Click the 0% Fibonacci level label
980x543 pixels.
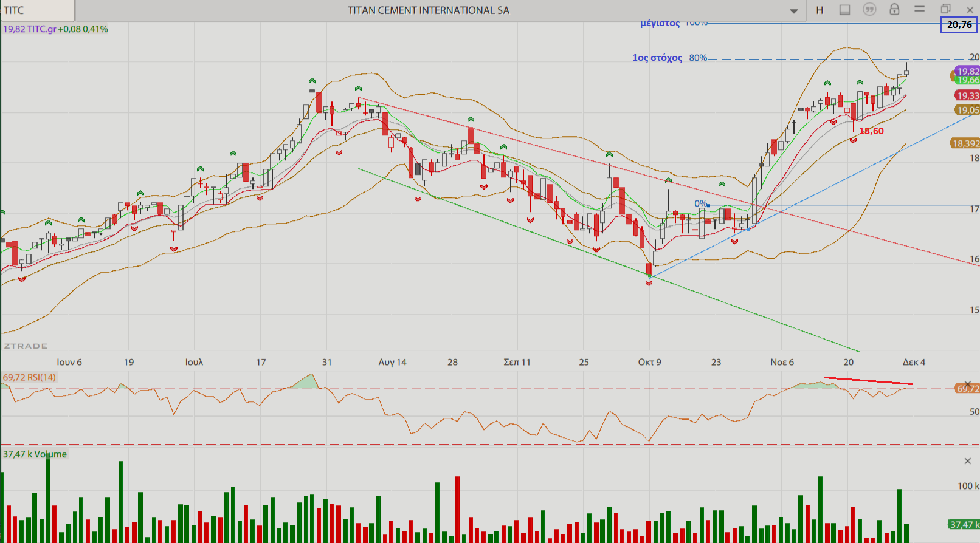tap(701, 203)
